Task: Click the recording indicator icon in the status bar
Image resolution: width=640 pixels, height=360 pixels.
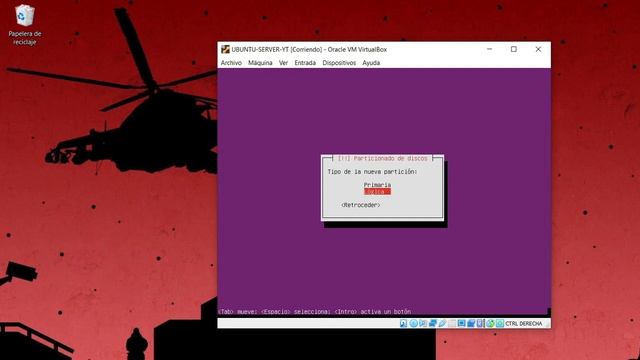Action: pyautogui.click(x=471, y=323)
